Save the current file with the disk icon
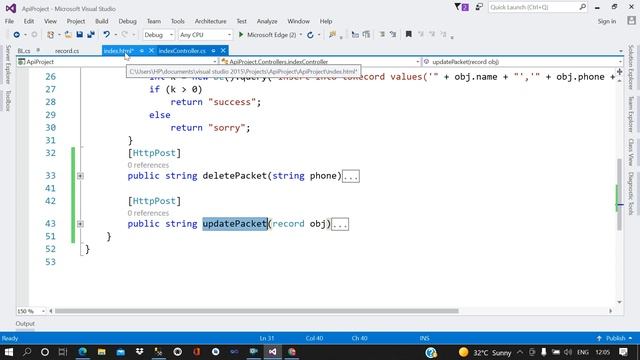The height and width of the screenshot is (360, 640). pos(80,35)
